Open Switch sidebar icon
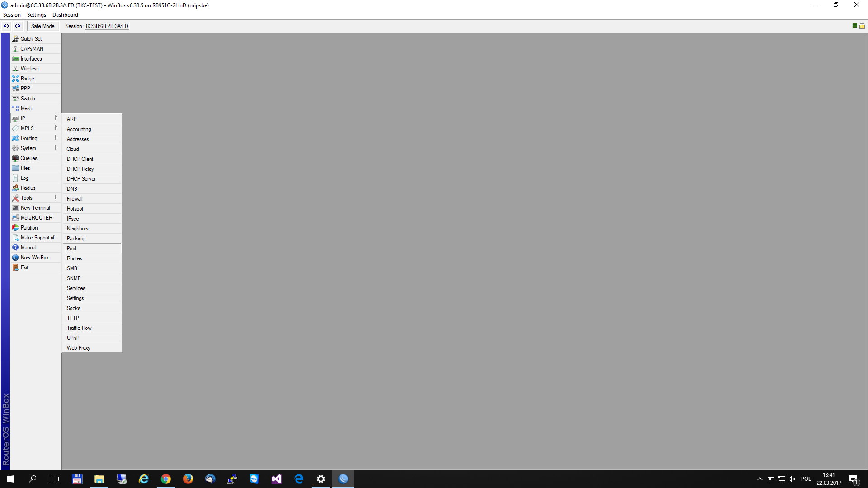 (x=15, y=99)
